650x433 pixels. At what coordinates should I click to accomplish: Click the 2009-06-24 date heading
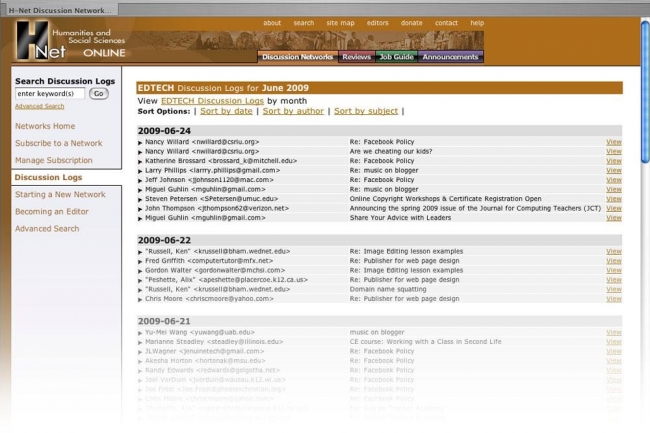(164, 131)
